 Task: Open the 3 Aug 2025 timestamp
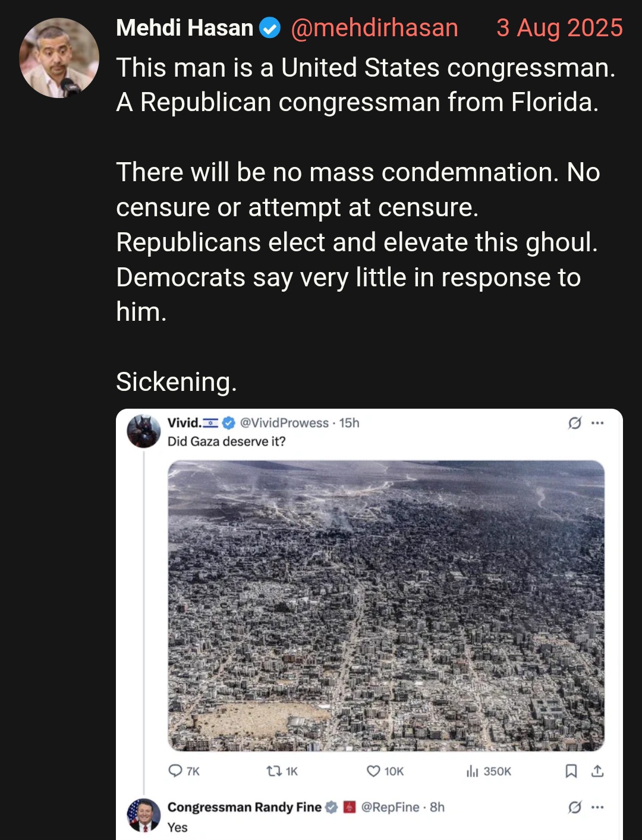tap(559, 28)
